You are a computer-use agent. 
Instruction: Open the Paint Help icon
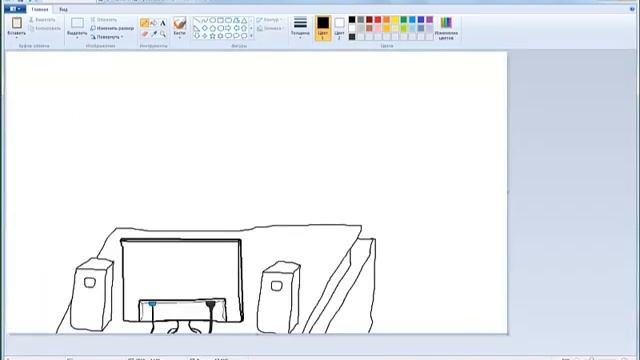click(x=633, y=9)
